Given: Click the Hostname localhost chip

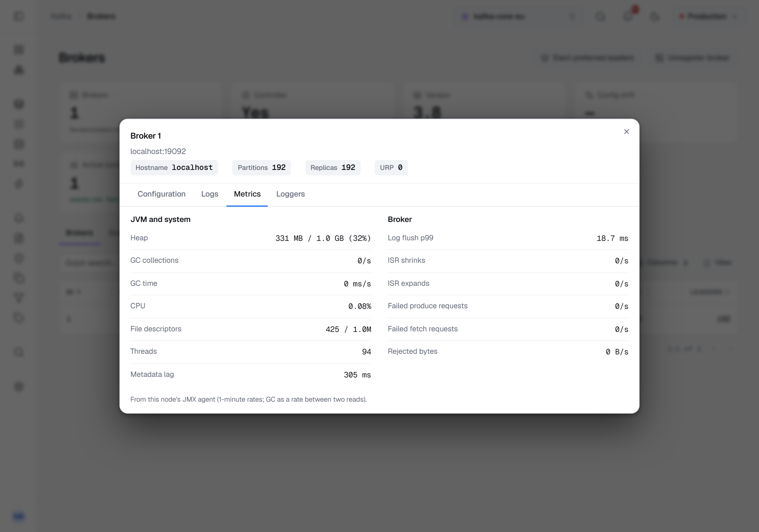Looking at the screenshot, I should tap(174, 168).
